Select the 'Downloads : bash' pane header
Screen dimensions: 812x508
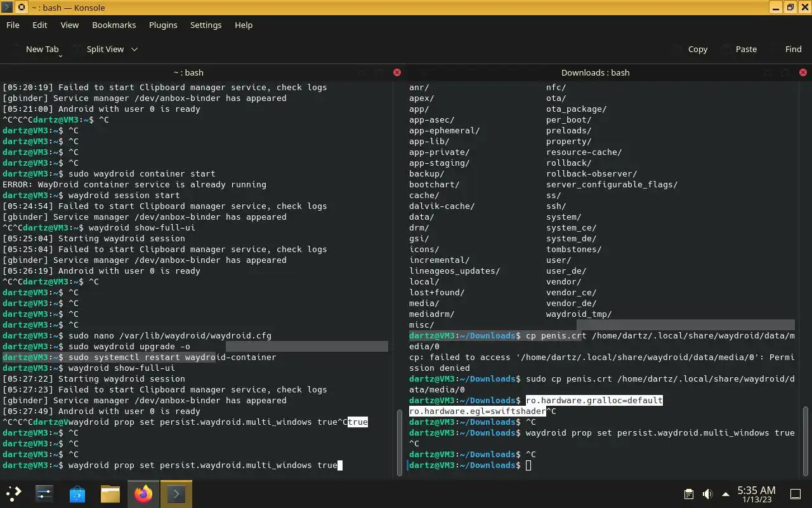click(x=595, y=72)
